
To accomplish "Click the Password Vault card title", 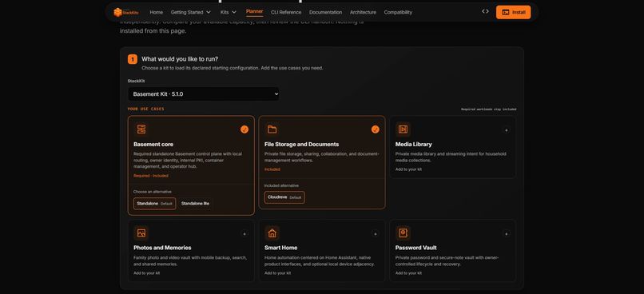I will click(415, 248).
